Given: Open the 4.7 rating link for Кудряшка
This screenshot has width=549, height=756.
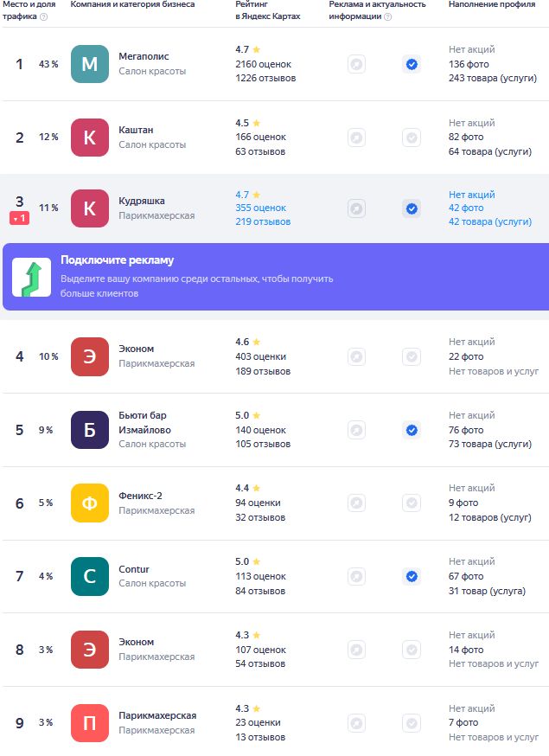Looking at the screenshot, I should point(248,195).
